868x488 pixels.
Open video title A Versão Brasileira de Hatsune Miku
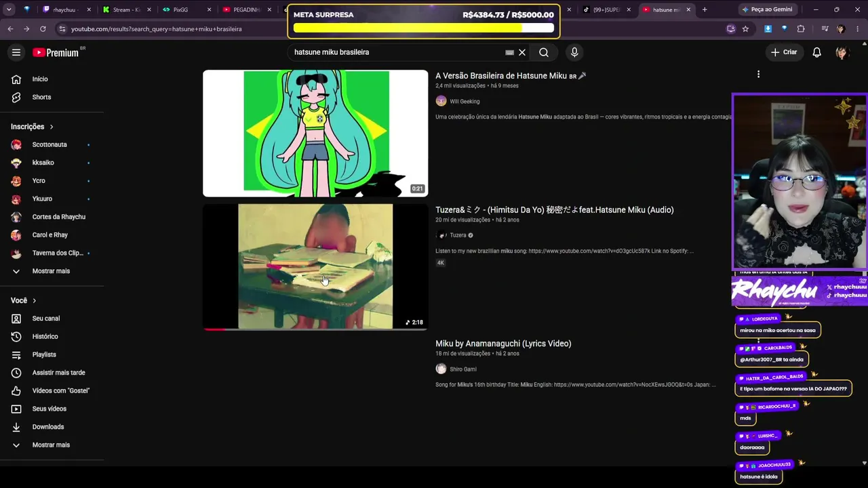[511, 76]
